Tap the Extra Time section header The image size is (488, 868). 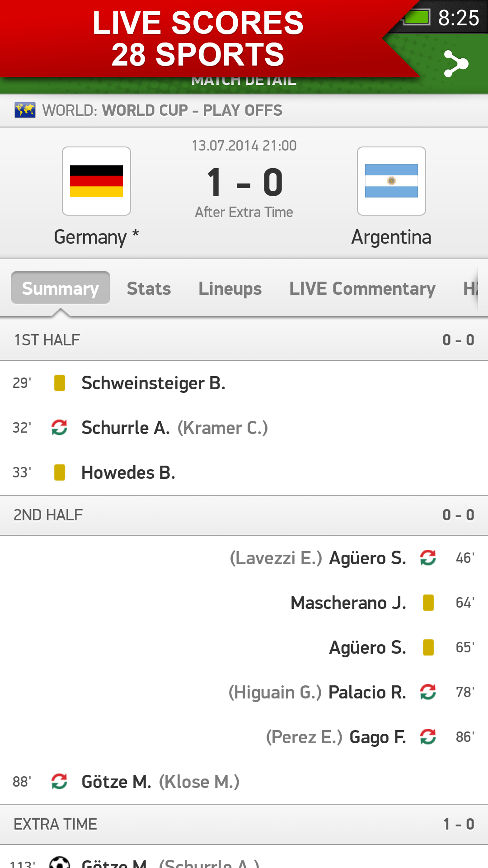[x=244, y=824]
